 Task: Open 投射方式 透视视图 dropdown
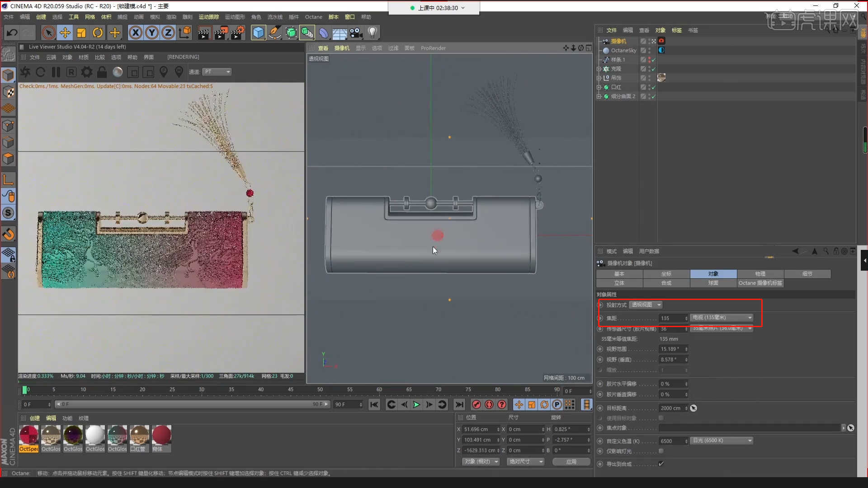click(646, 305)
